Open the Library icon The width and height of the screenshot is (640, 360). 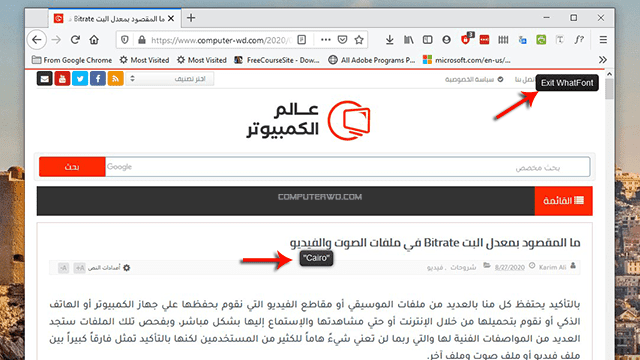pos(409,40)
